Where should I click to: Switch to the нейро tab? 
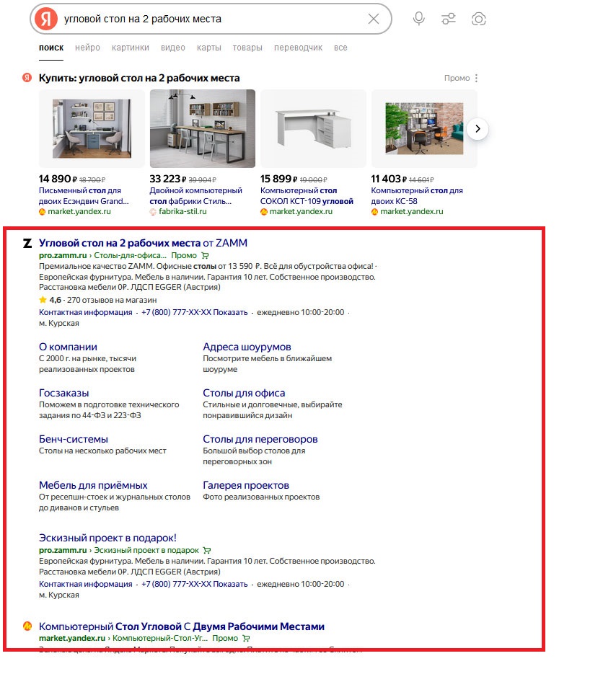pyautogui.click(x=87, y=48)
